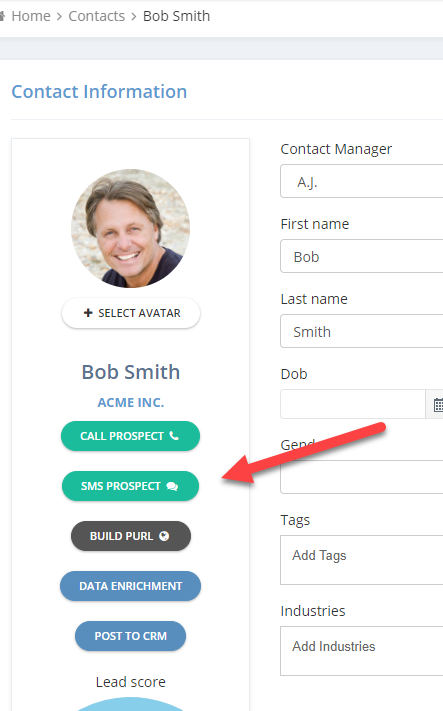Click the home icon in breadcrumb
This screenshot has height=711, width=443.
2,16
